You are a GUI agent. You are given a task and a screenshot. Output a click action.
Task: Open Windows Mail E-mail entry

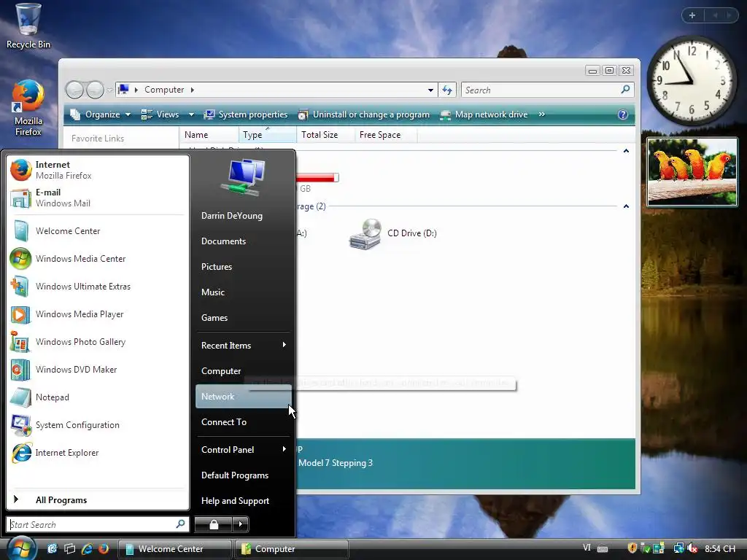[x=98, y=198]
